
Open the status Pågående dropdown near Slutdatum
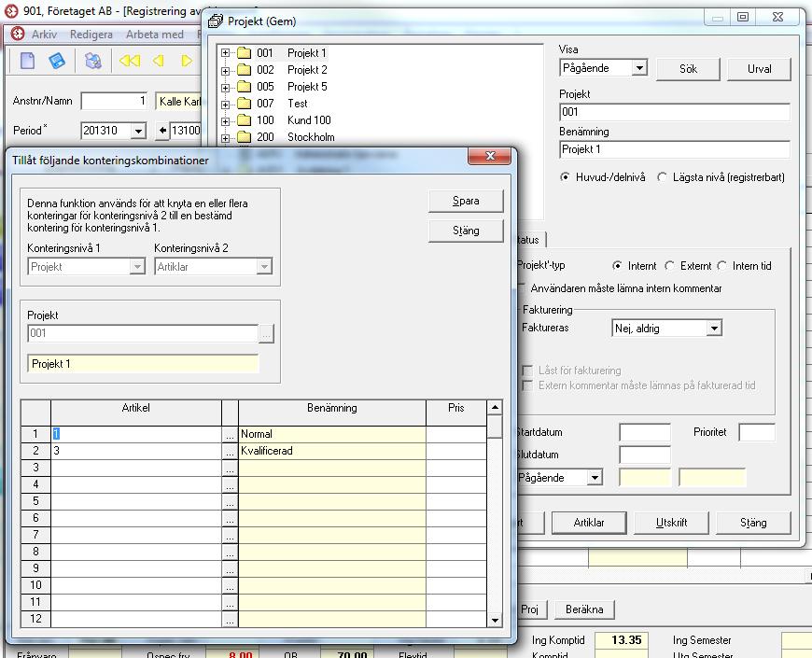pos(595,477)
